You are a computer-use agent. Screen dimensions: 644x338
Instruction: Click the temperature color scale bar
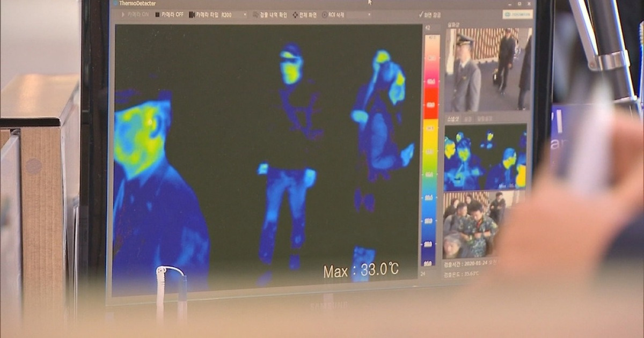[x=431, y=150]
